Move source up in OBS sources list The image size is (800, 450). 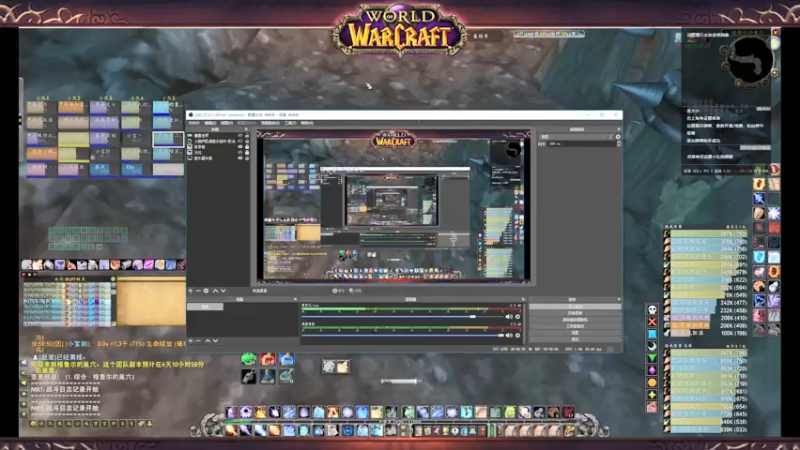click(215, 291)
